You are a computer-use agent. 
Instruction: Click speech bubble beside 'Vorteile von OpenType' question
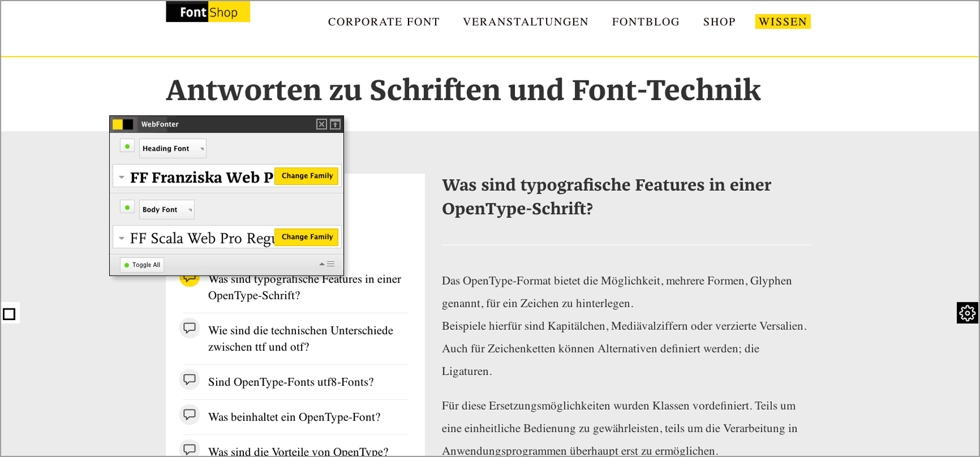[190, 449]
